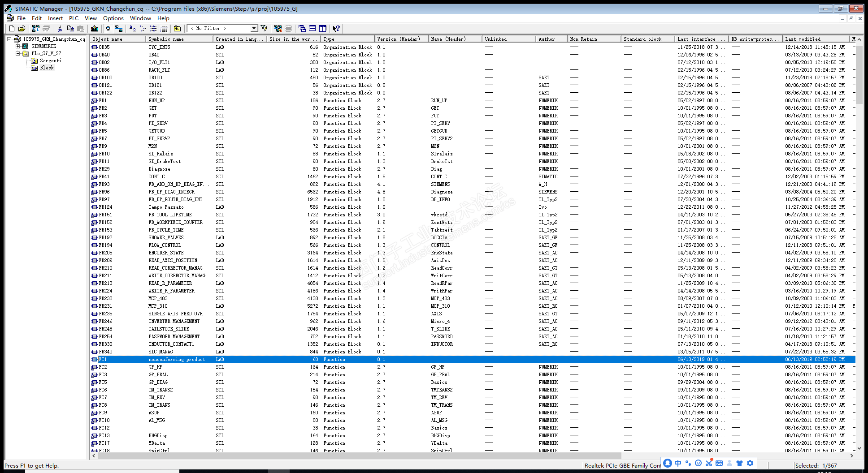Arrange windows horizontally via toolbar icon
This screenshot has width=868, height=473.
[312, 28]
